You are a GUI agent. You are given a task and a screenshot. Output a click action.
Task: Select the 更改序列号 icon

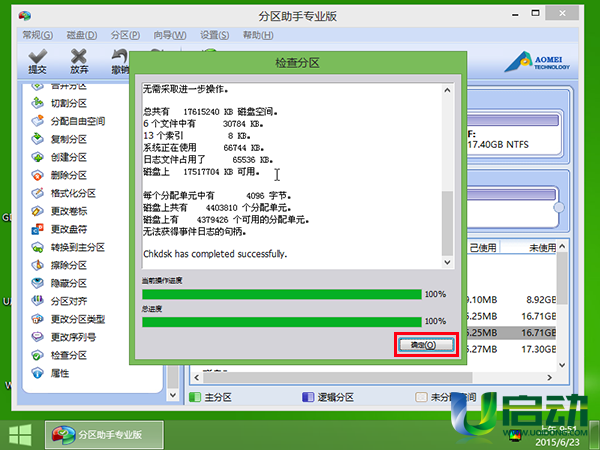tap(38, 337)
